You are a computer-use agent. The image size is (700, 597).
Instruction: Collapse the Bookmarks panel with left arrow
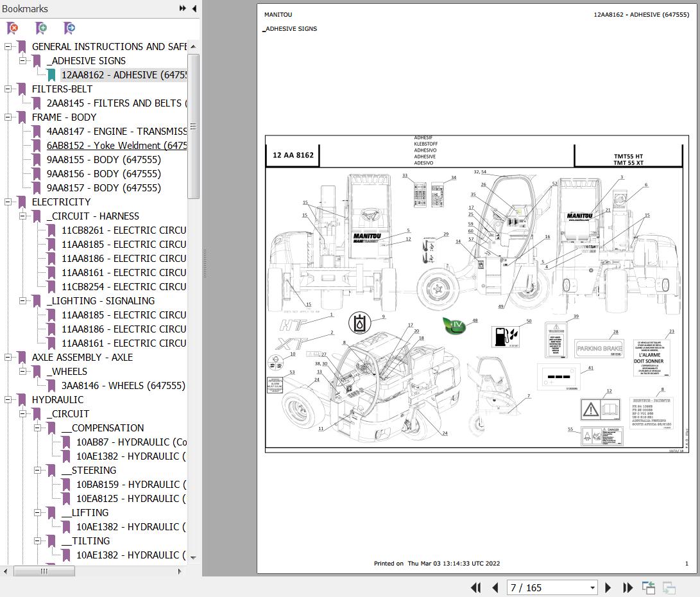point(193,8)
